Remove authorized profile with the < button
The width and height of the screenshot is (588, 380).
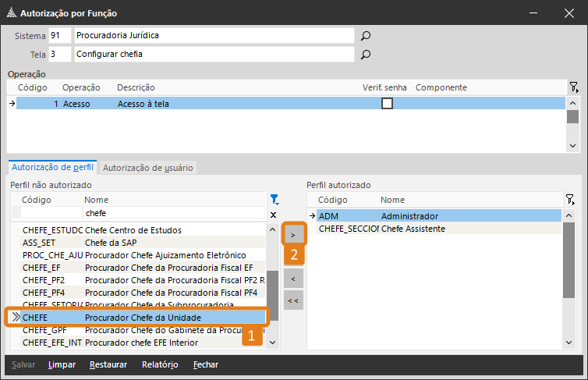point(293,278)
